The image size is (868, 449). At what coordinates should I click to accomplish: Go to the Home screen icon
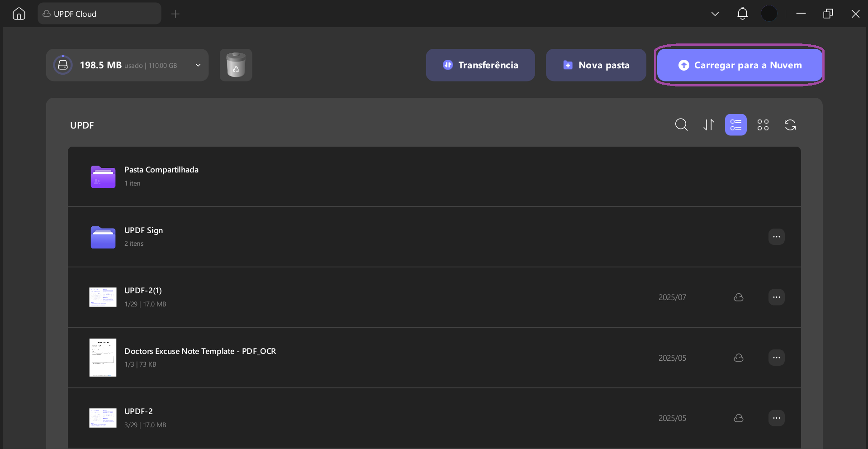(x=19, y=14)
